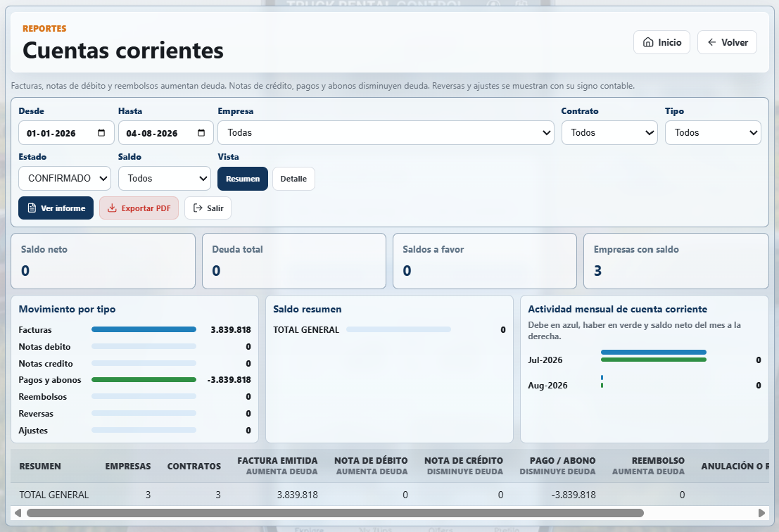
Task: Open the Contrato dropdown
Action: point(609,132)
